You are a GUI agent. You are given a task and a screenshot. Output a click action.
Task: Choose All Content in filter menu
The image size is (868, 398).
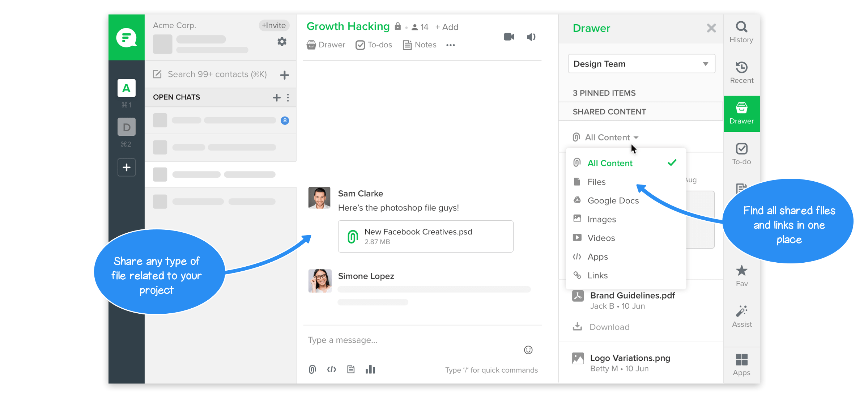click(x=626, y=163)
